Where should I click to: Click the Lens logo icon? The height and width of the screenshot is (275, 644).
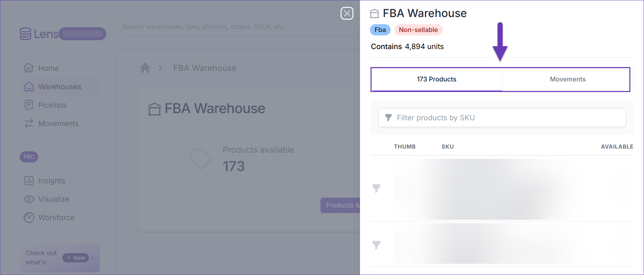[26, 34]
